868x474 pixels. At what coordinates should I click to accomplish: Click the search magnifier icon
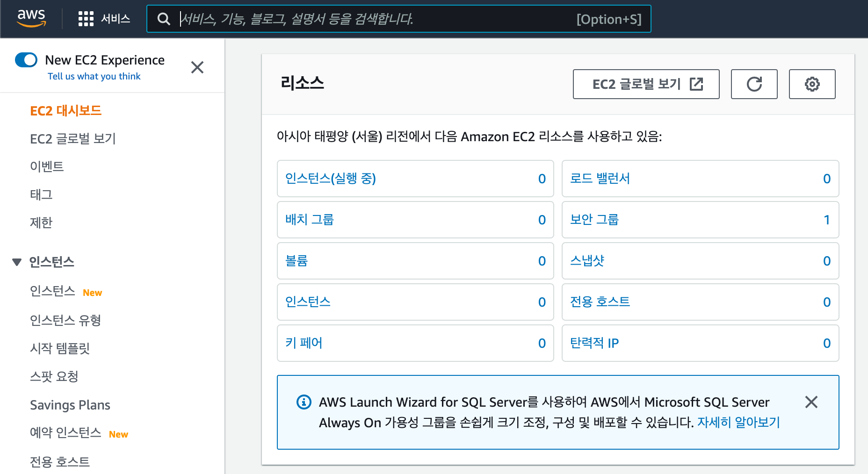tap(164, 19)
